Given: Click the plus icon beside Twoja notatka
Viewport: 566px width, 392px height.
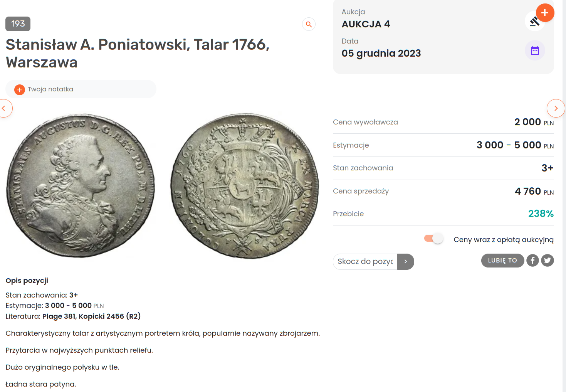Looking at the screenshot, I should tap(20, 89).
